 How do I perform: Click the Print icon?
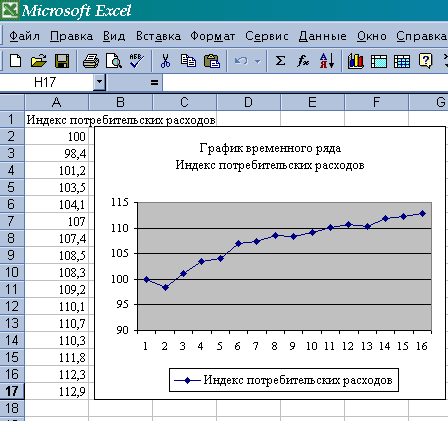[91, 61]
